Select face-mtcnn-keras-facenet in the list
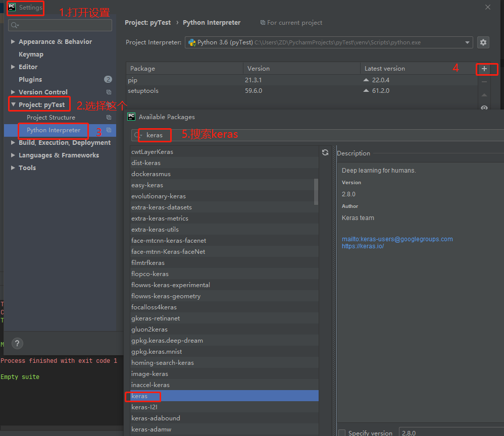This screenshot has height=436, width=504. [x=224, y=240]
